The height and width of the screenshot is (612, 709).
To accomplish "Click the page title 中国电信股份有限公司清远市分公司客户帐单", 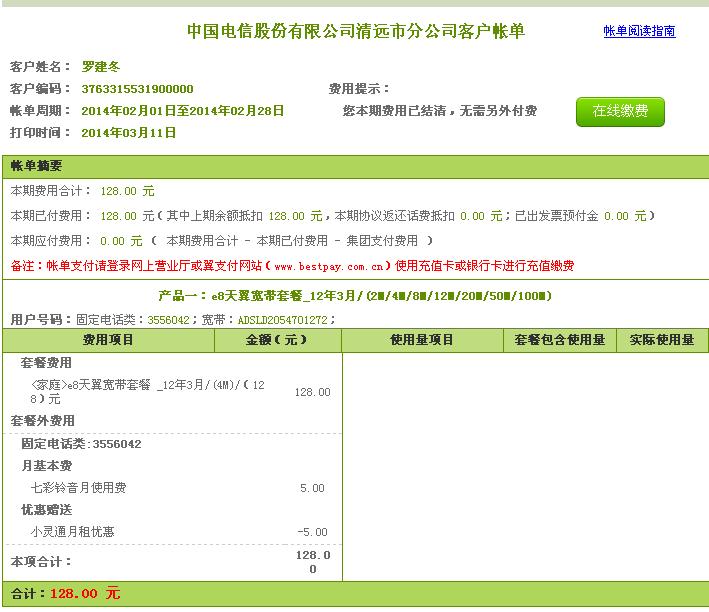I will coord(356,31).
